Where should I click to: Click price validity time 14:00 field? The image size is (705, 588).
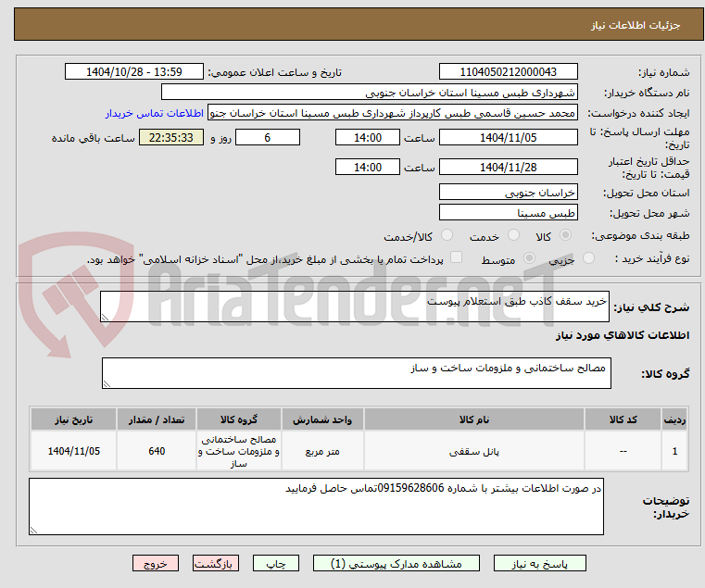click(x=368, y=168)
